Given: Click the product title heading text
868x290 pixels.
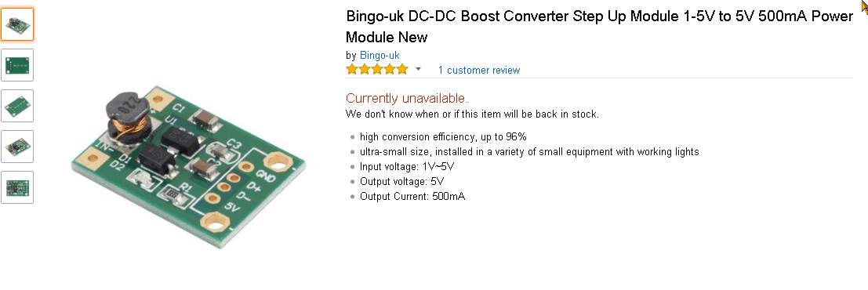Looking at the screenshot, I should tap(600, 27).
